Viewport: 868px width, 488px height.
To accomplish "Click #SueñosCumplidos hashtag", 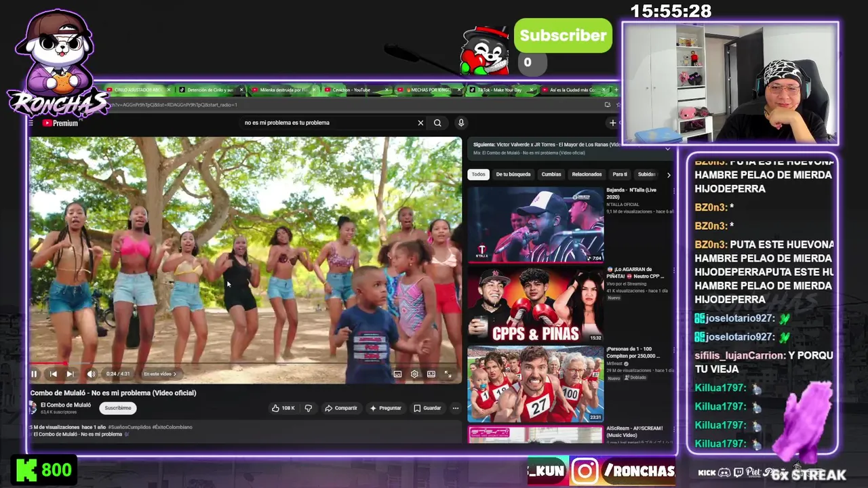I will 130,427.
